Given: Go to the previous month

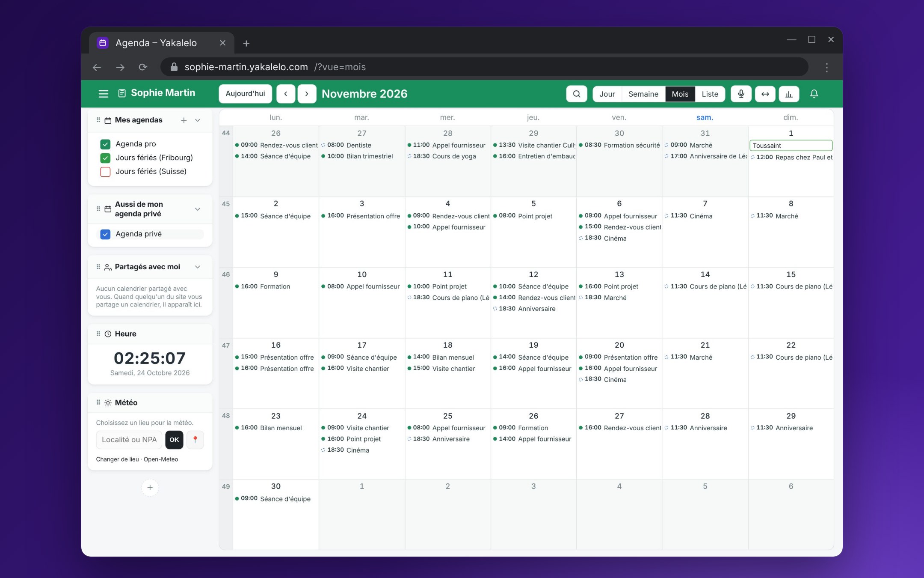Looking at the screenshot, I should pyautogui.click(x=286, y=94).
